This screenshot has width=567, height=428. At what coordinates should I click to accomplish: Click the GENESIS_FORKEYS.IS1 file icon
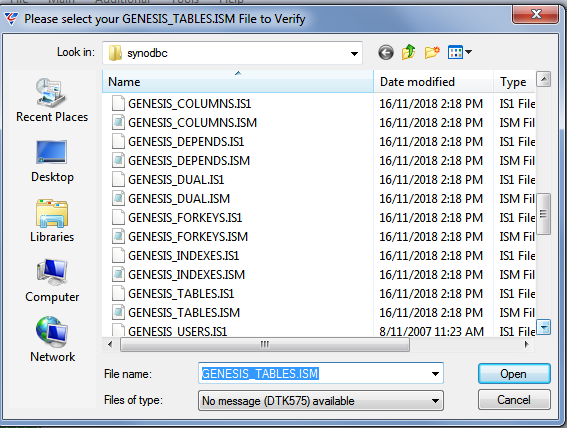(x=118, y=217)
